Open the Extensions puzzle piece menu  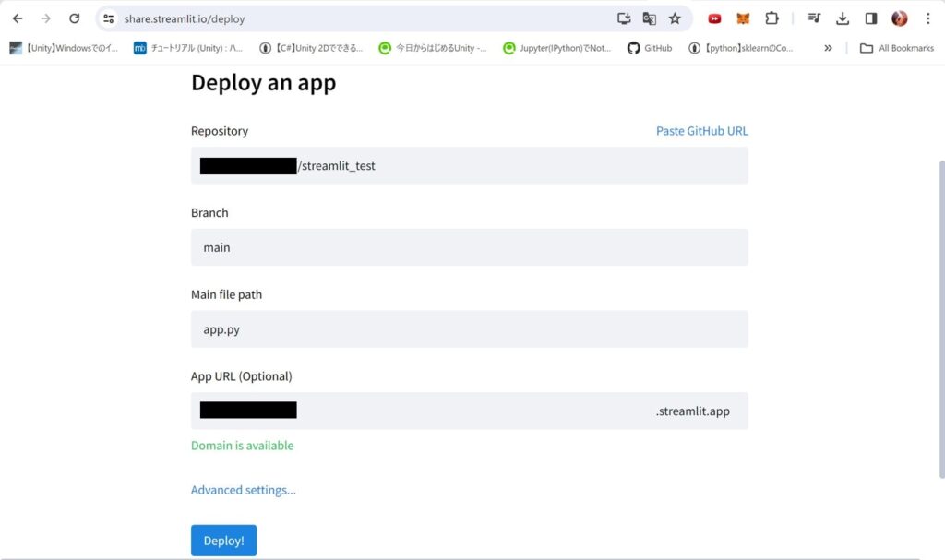(x=772, y=18)
